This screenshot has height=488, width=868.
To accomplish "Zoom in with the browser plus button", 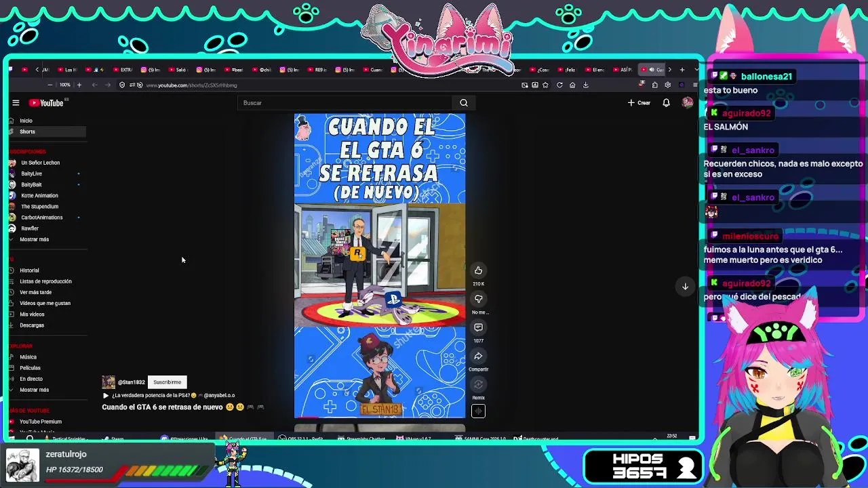I will point(79,85).
